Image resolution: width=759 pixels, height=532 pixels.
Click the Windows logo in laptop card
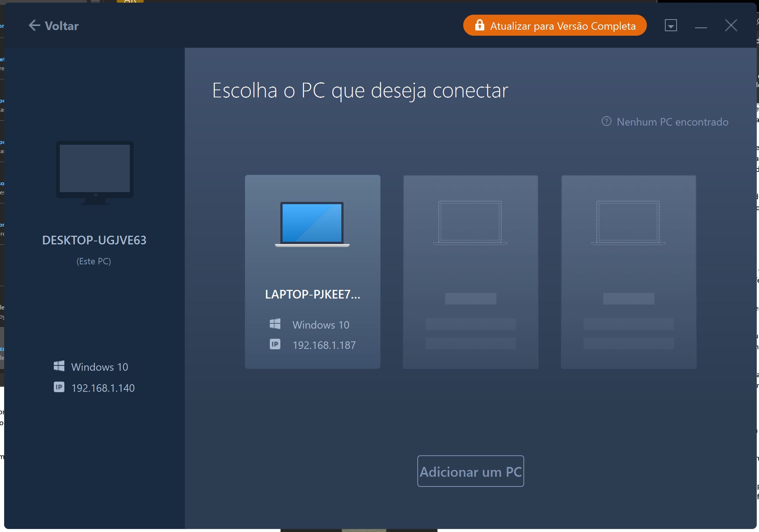click(275, 324)
